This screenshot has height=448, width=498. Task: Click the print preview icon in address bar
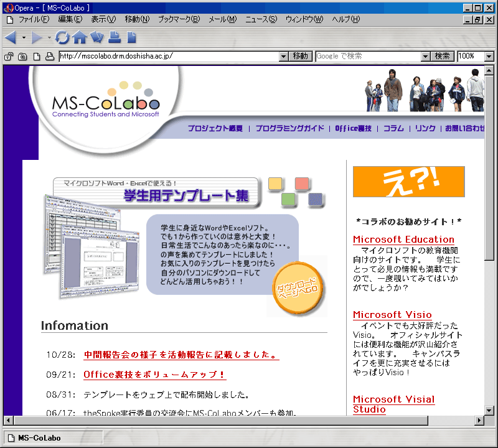50,57
